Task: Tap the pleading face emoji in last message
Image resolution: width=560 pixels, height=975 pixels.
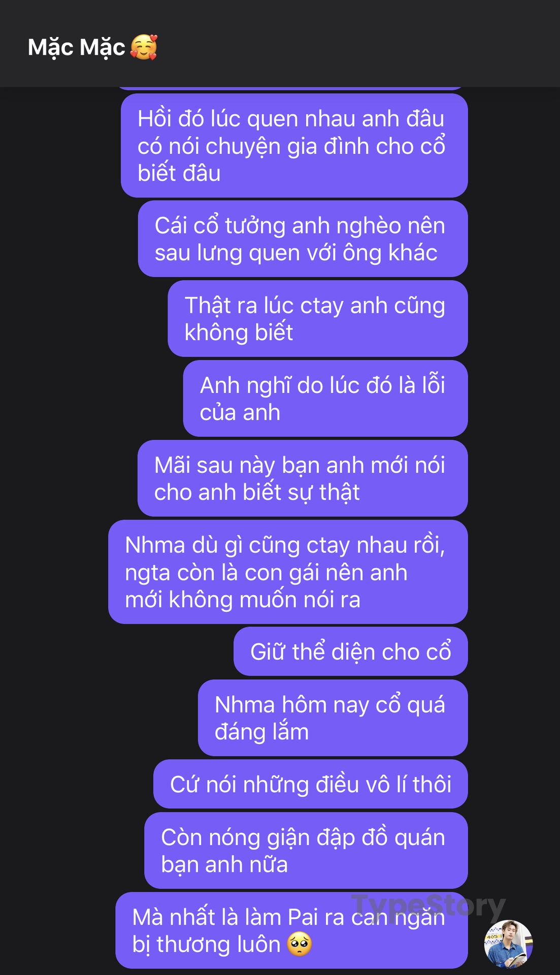Action: click(300, 945)
